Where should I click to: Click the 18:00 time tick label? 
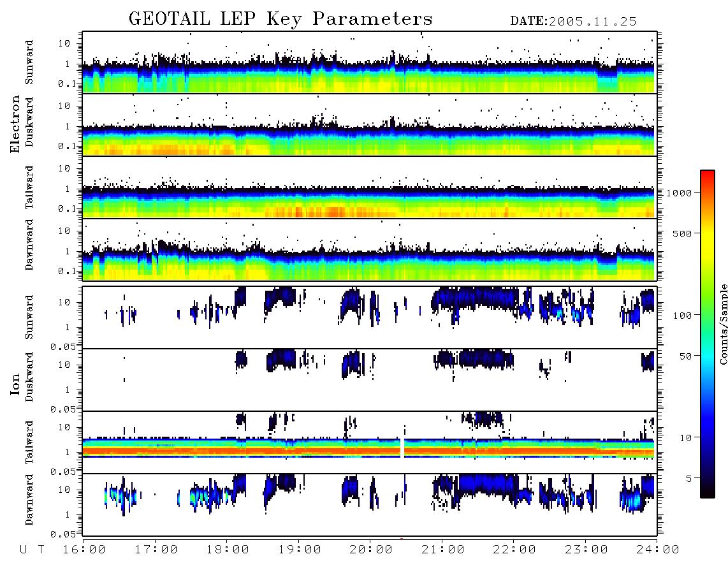coord(228,550)
